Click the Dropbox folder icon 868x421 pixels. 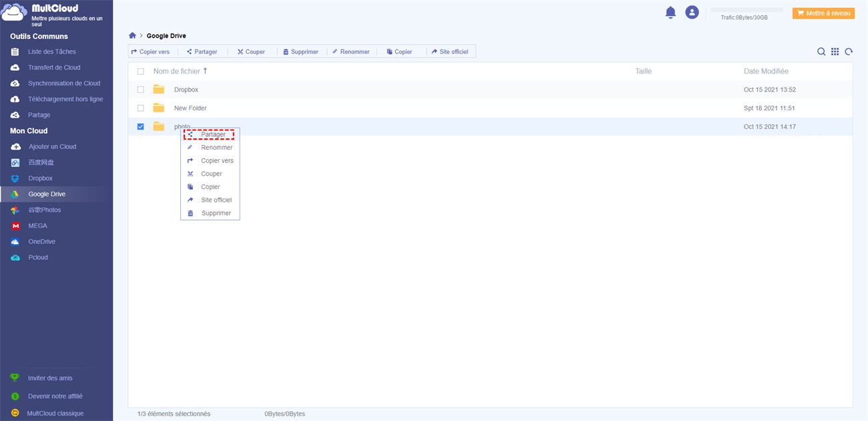(x=158, y=90)
